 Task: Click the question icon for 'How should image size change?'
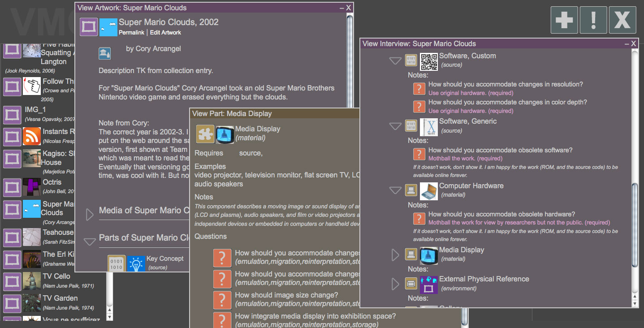coord(222,300)
